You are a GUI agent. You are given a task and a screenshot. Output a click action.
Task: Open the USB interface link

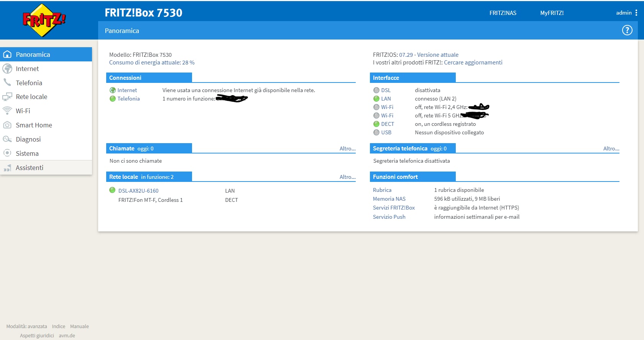(386, 132)
